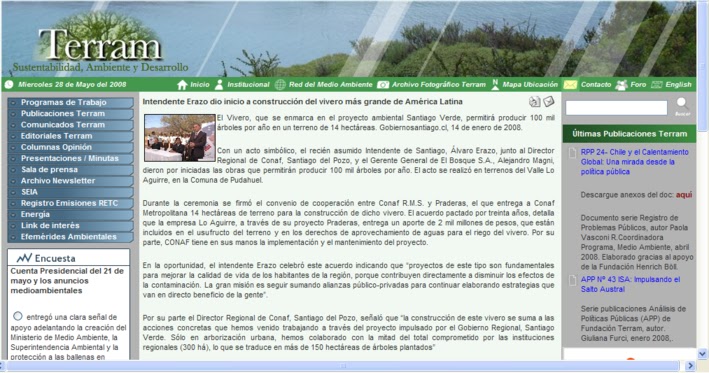Select the Mapa Ubicación compass icon

(x=495, y=85)
